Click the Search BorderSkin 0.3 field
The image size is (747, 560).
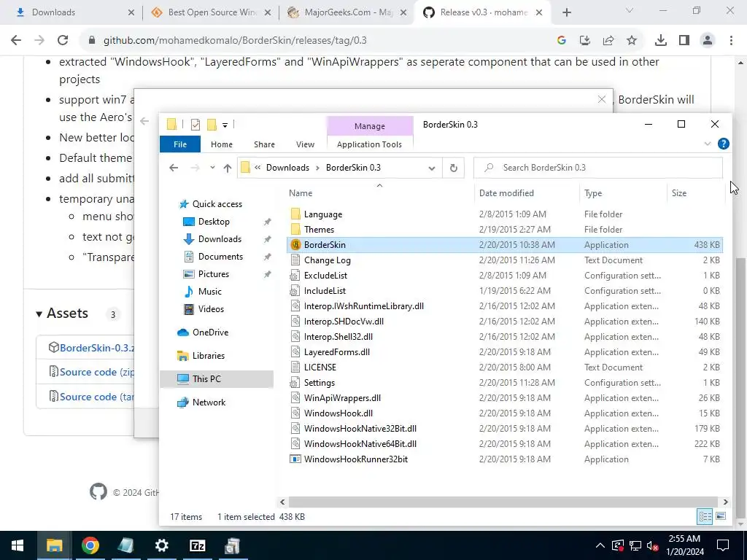click(598, 168)
